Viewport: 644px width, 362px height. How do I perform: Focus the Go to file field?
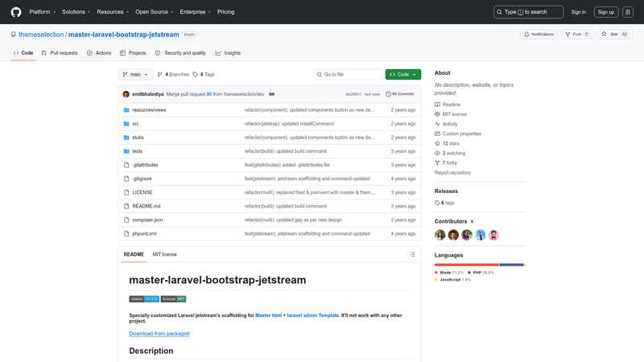click(x=348, y=74)
